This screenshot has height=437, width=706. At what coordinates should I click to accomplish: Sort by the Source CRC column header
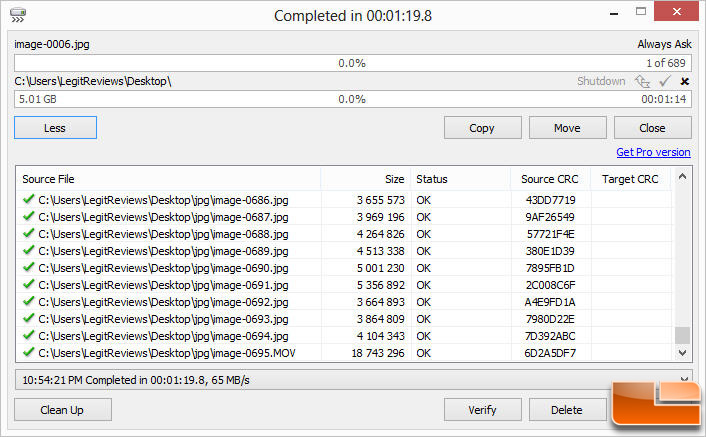549,179
